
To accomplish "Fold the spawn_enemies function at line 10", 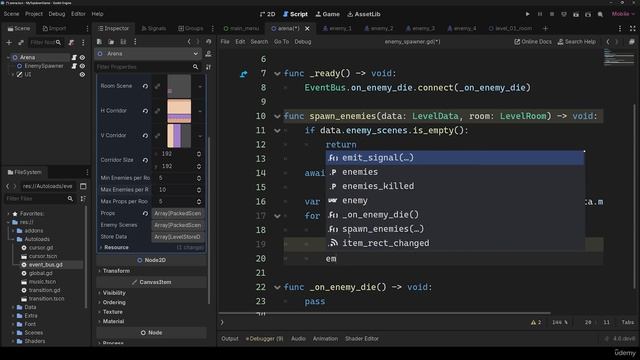I will pyautogui.click(x=277, y=117).
